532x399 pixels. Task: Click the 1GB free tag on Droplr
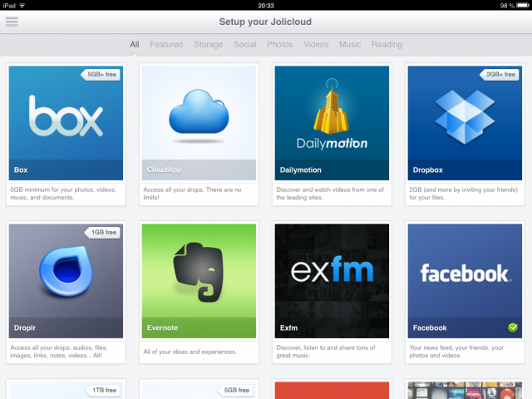tap(102, 233)
